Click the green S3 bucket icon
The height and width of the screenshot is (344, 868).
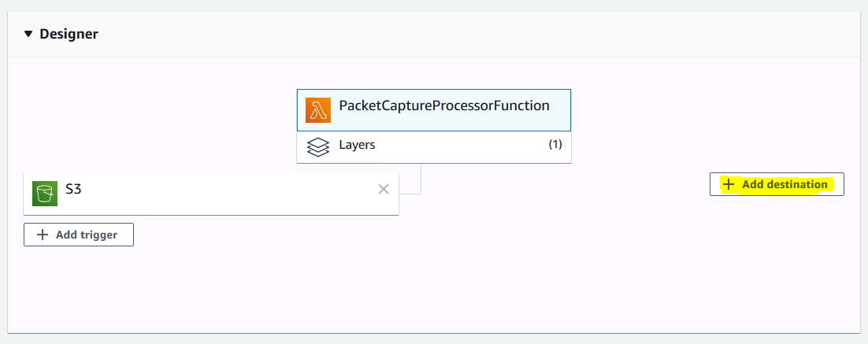pyautogui.click(x=45, y=194)
